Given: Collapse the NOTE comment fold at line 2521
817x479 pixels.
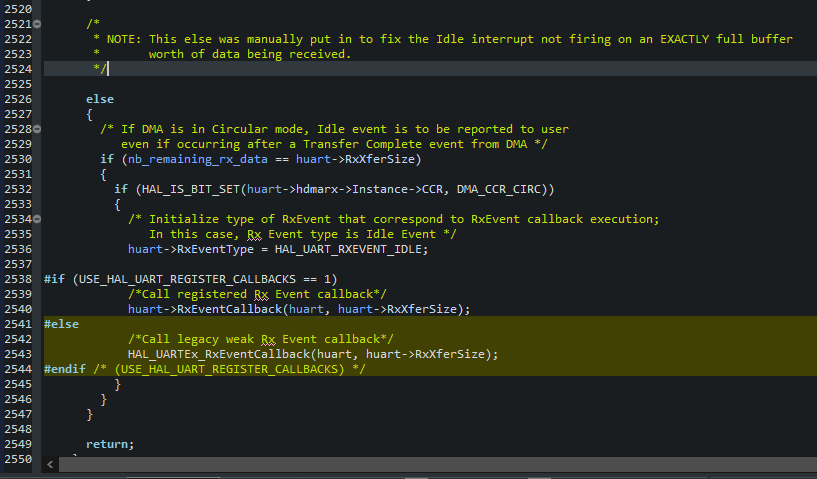Looking at the screenshot, I should coord(37,24).
